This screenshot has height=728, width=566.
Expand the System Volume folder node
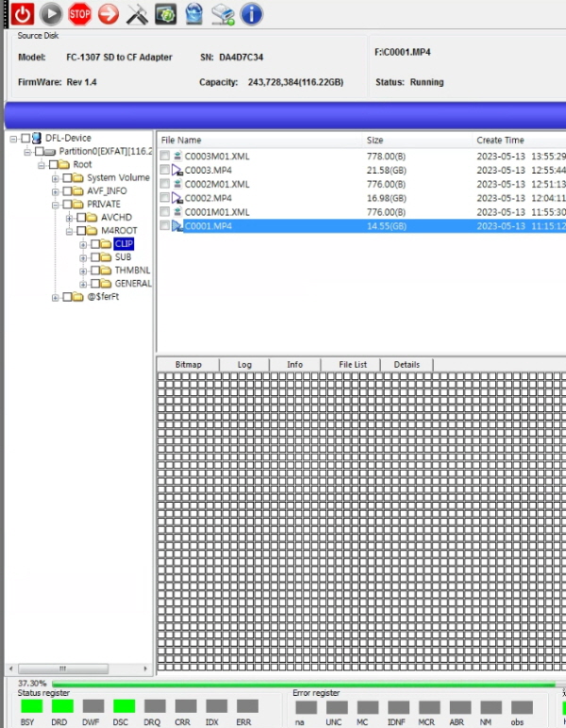56,178
